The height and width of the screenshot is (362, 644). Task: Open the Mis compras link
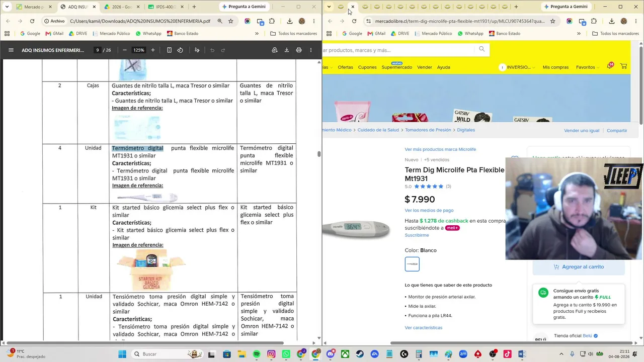[x=555, y=67]
